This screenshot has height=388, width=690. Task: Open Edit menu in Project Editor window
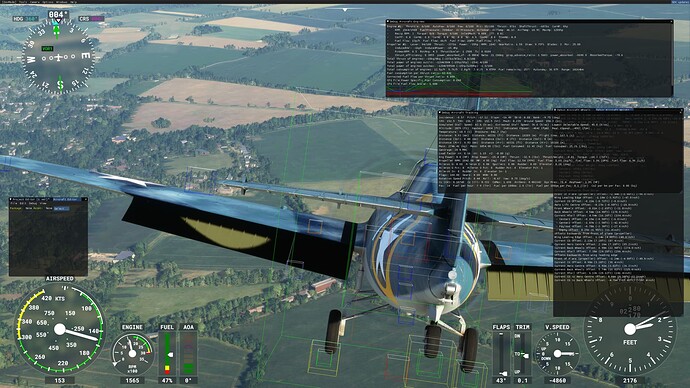[23, 203]
